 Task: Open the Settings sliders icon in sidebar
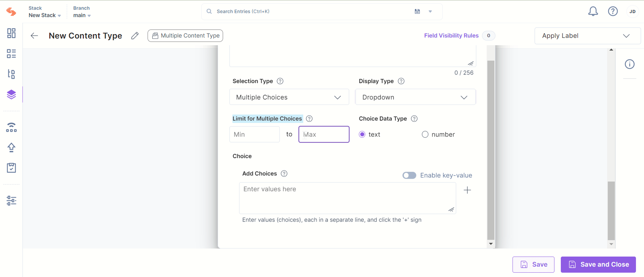tap(11, 201)
